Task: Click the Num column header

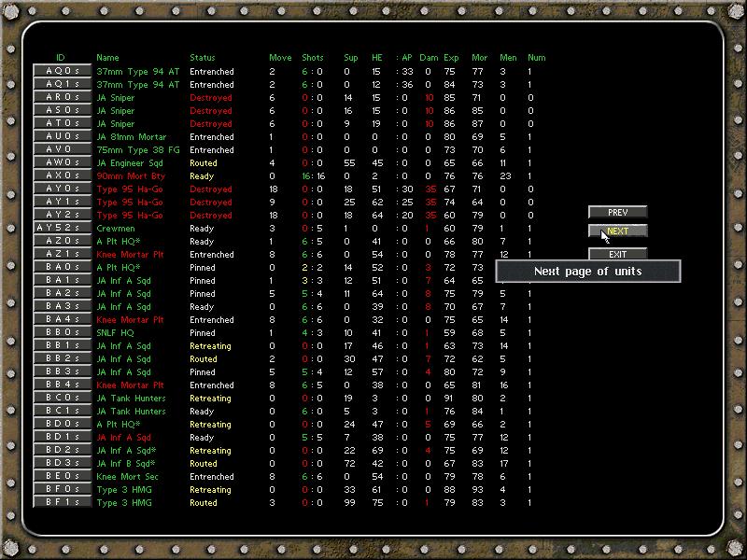Action: 536,58
